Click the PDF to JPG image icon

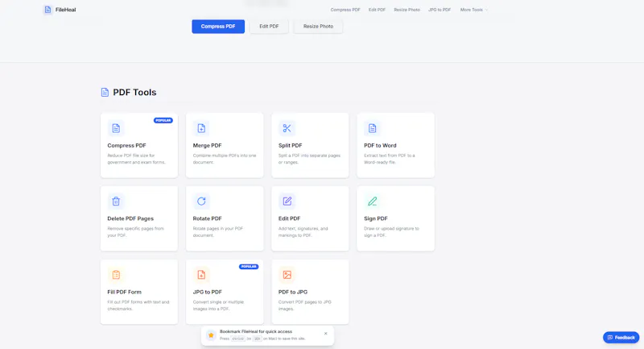tap(287, 275)
